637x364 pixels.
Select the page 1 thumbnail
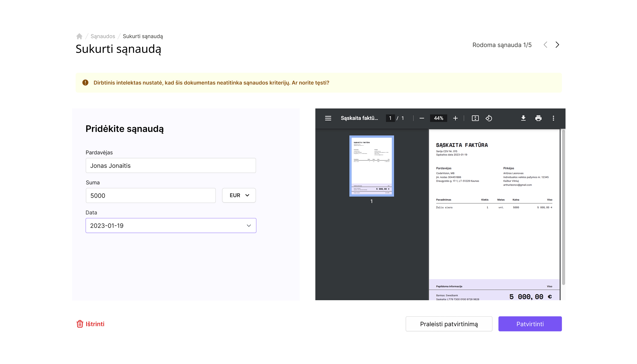372,166
